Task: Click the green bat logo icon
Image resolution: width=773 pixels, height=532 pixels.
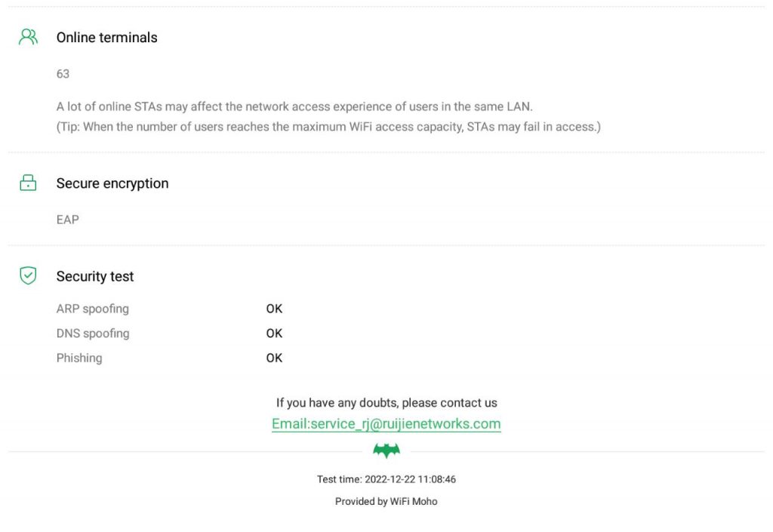Action: [x=386, y=451]
